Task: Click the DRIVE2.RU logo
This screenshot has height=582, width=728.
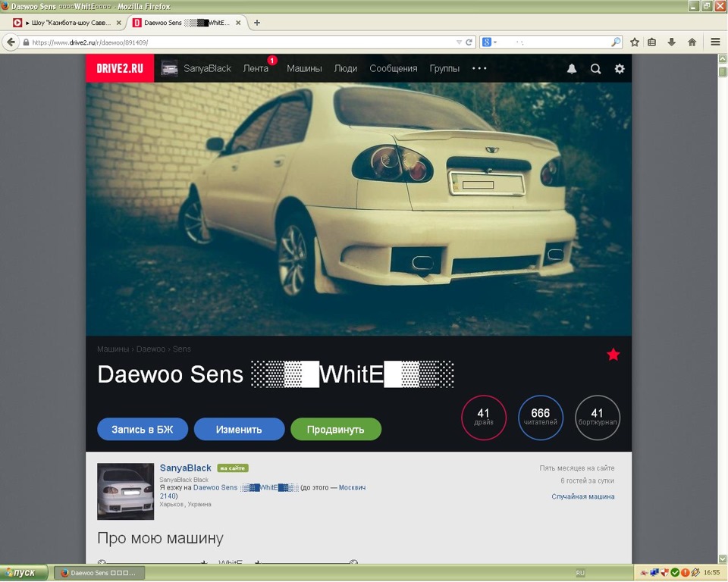Action: [x=120, y=68]
